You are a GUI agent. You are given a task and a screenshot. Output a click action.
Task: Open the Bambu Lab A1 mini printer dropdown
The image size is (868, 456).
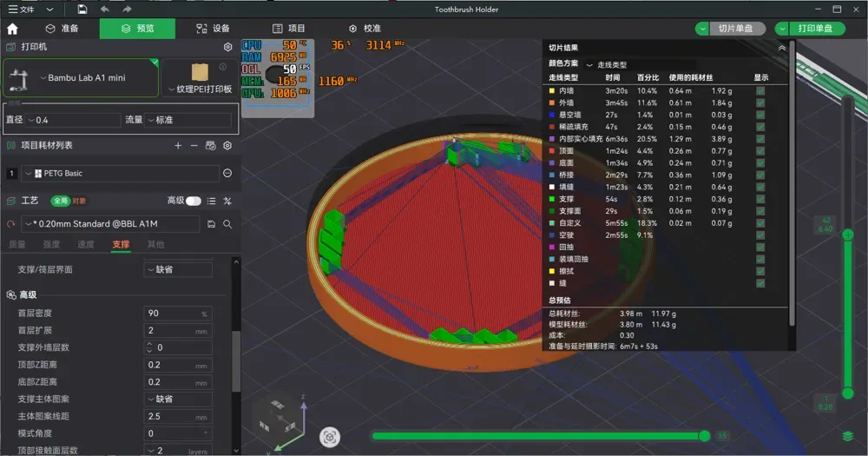81,77
